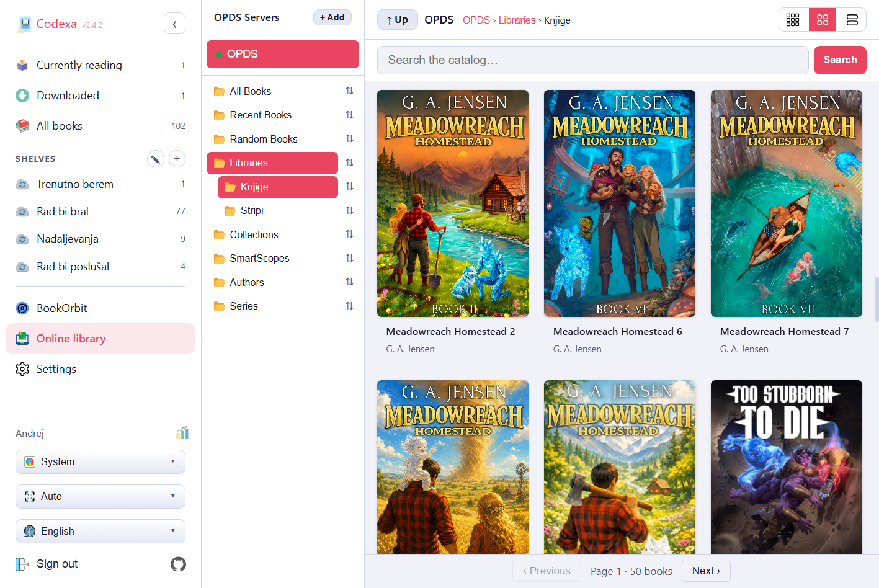Click the Search button
Screen dimensions: 879x588
(840, 60)
